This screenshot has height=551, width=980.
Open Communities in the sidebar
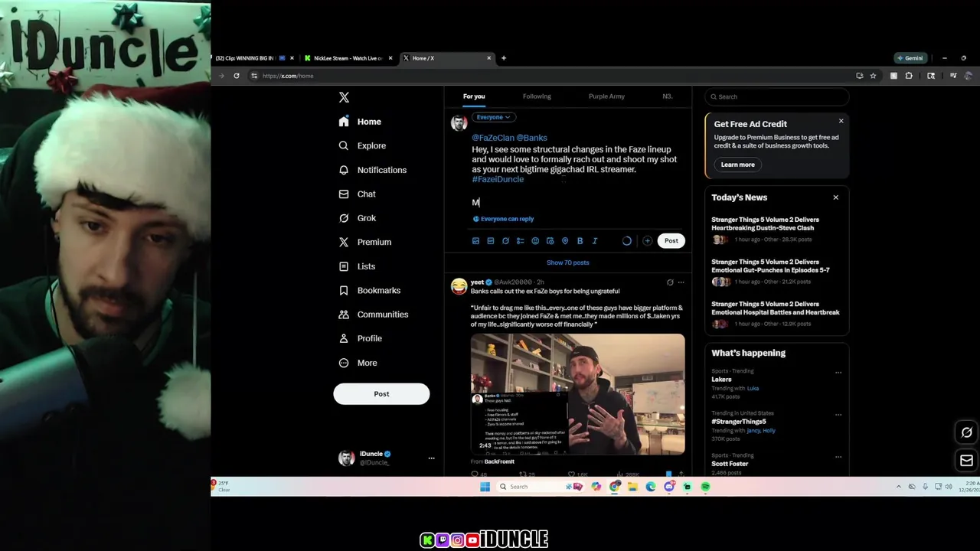[374, 315]
